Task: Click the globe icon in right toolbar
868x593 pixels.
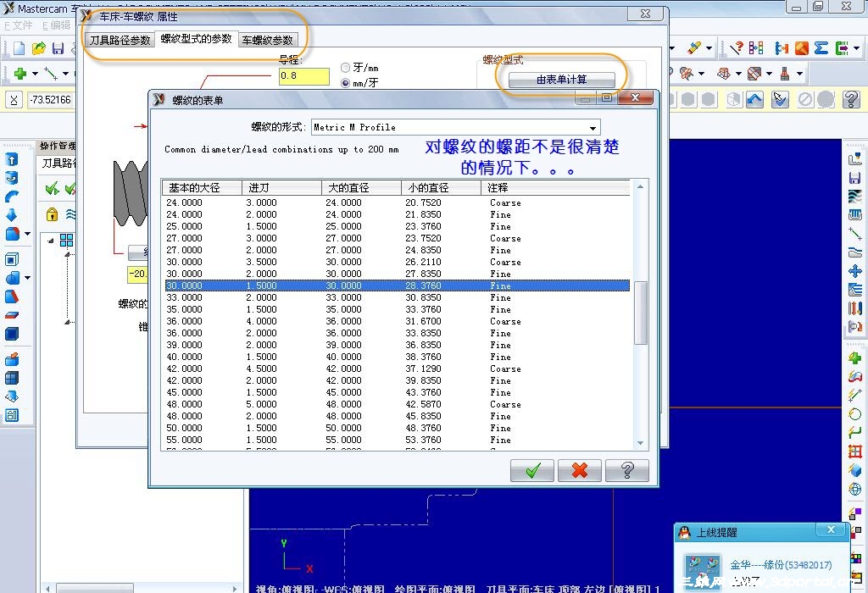Action: [854, 489]
